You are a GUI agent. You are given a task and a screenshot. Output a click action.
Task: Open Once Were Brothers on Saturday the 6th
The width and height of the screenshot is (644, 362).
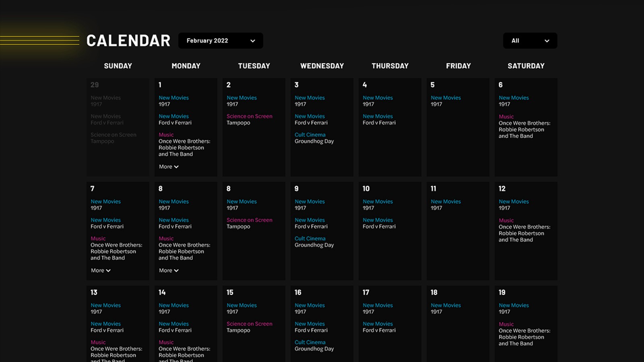524,130
